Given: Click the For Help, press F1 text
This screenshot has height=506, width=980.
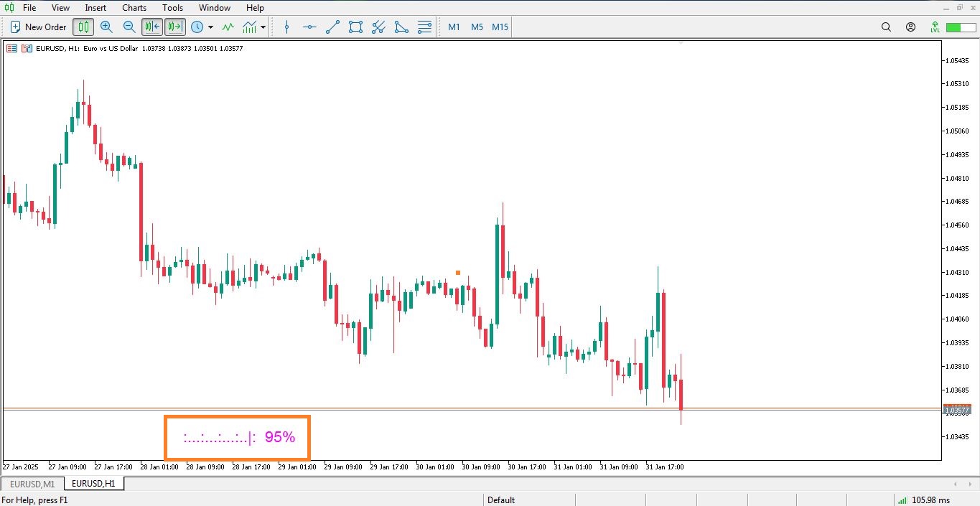Looking at the screenshot, I should click(x=34, y=500).
